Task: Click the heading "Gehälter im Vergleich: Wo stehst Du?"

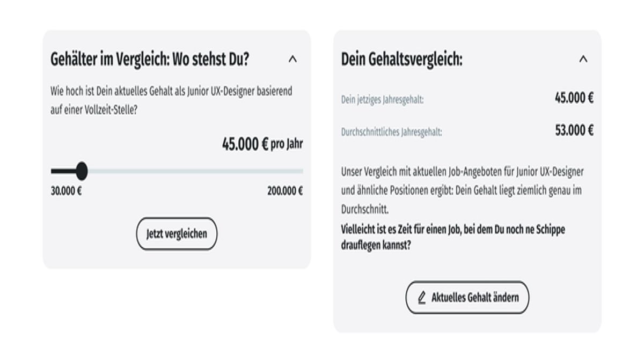Action: (150, 60)
